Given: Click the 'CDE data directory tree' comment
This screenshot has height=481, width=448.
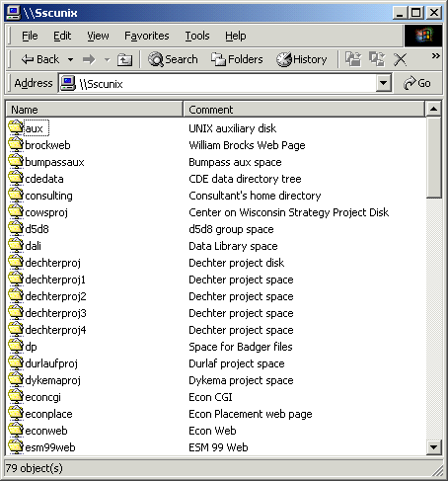Looking at the screenshot, I should (245, 179).
